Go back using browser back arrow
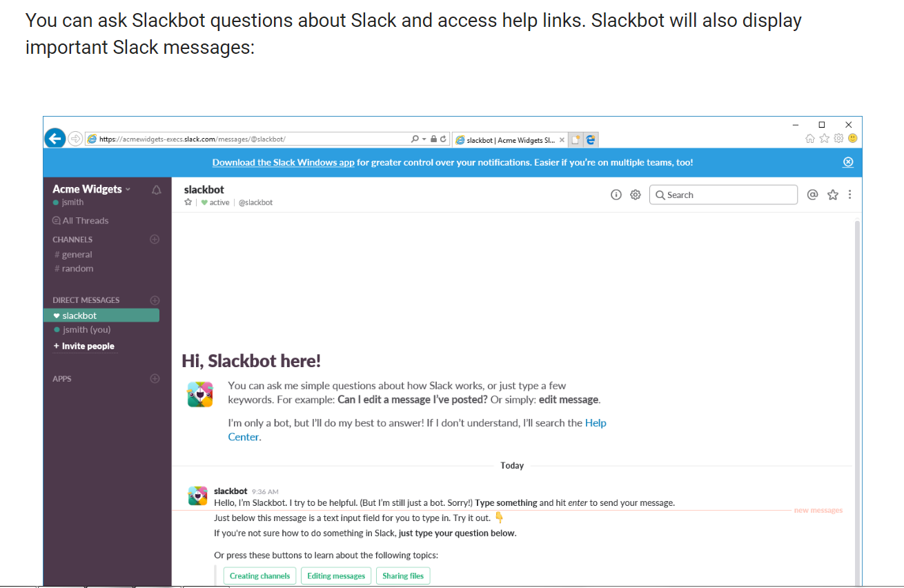Image resolution: width=904 pixels, height=588 pixels. point(55,138)
